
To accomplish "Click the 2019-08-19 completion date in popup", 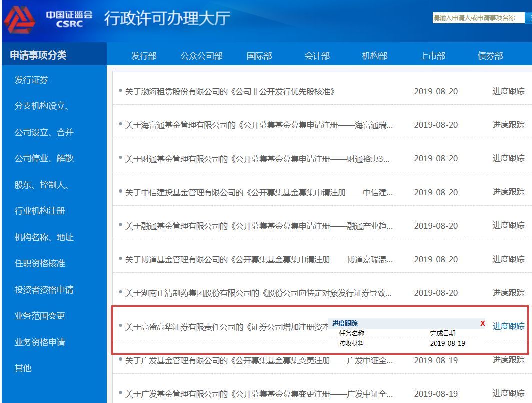I will point(448,344).
